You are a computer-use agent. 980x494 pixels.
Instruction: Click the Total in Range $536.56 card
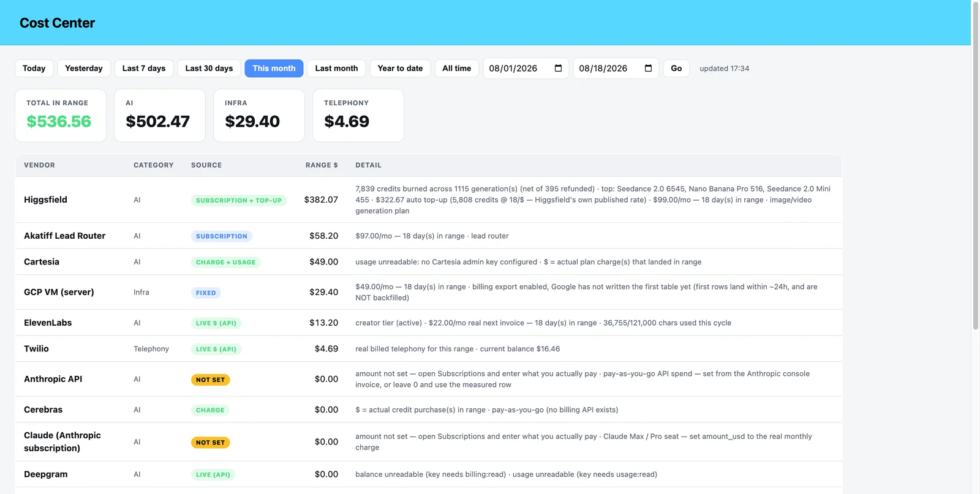pos(61,115)
